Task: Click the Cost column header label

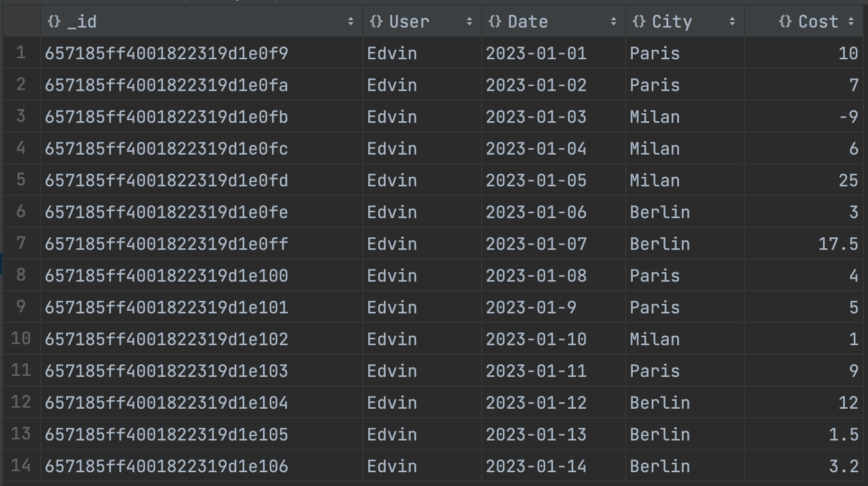Action: point(818,22)
